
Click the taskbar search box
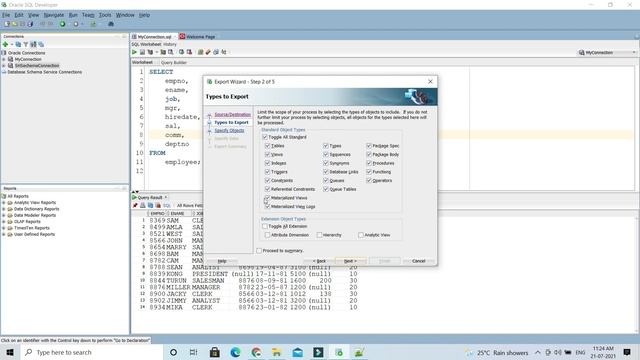[91, 352]
